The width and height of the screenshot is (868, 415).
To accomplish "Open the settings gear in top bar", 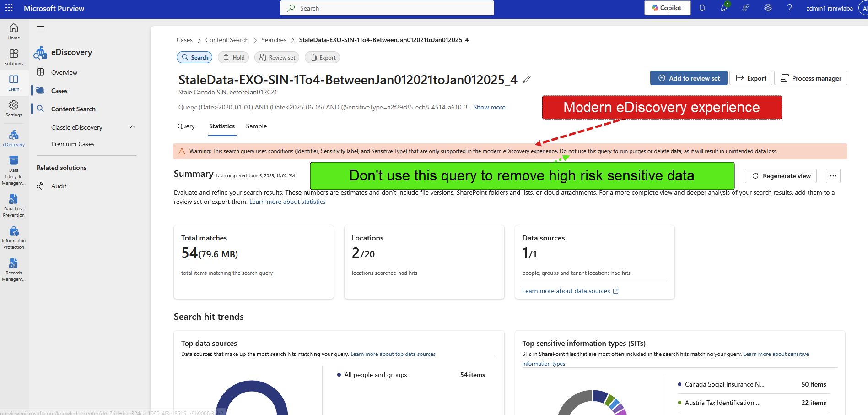I will pos(768,8).
